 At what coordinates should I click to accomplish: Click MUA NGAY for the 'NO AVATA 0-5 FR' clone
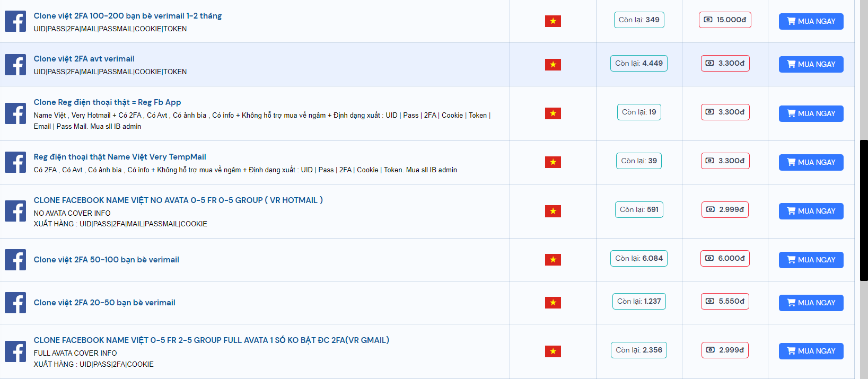pyautogui.click(x=811, y=211)
